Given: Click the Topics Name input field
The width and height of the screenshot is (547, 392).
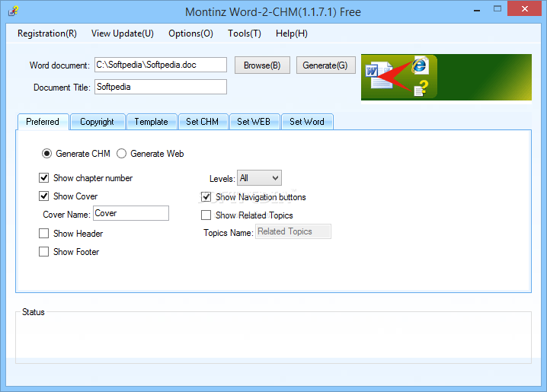Looking at the screenshot, I should [x=293, y=231].
